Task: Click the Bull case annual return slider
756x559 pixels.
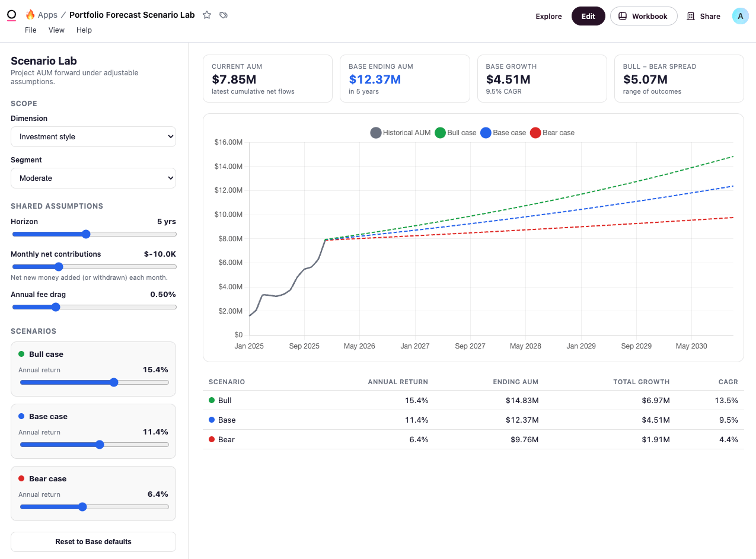Action: (94, 382)
